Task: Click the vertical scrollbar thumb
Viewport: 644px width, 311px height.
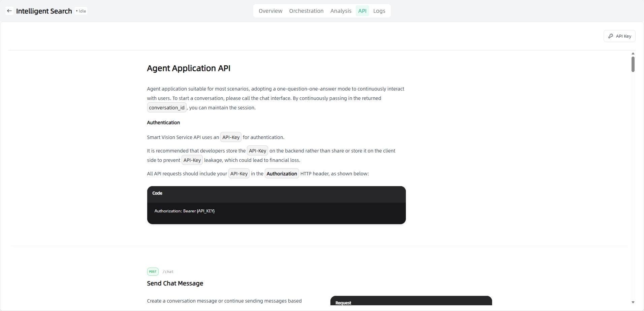Action: pyautogui.click(x=633, y=64)
